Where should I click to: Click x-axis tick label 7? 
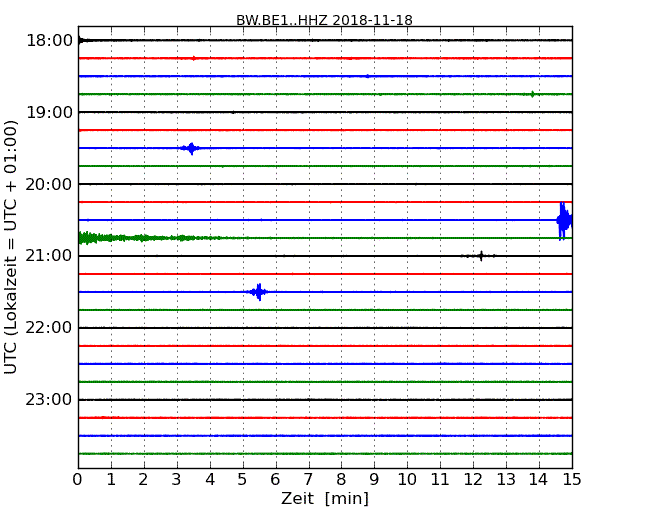308,479
